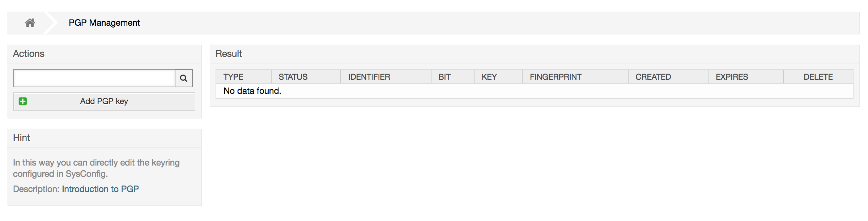Click the DELETE column header
This screenshot has width=868, height=221.
(818, 77)
